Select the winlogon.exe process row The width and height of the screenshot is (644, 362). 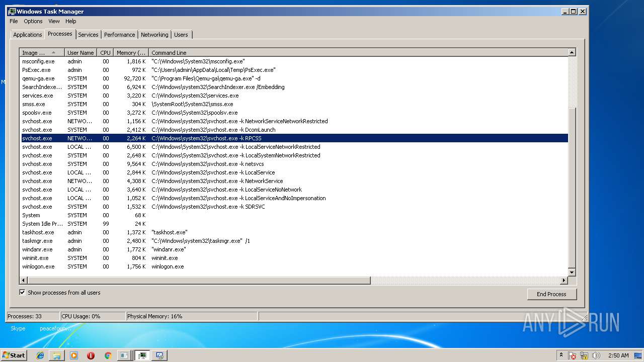[294, 266]
